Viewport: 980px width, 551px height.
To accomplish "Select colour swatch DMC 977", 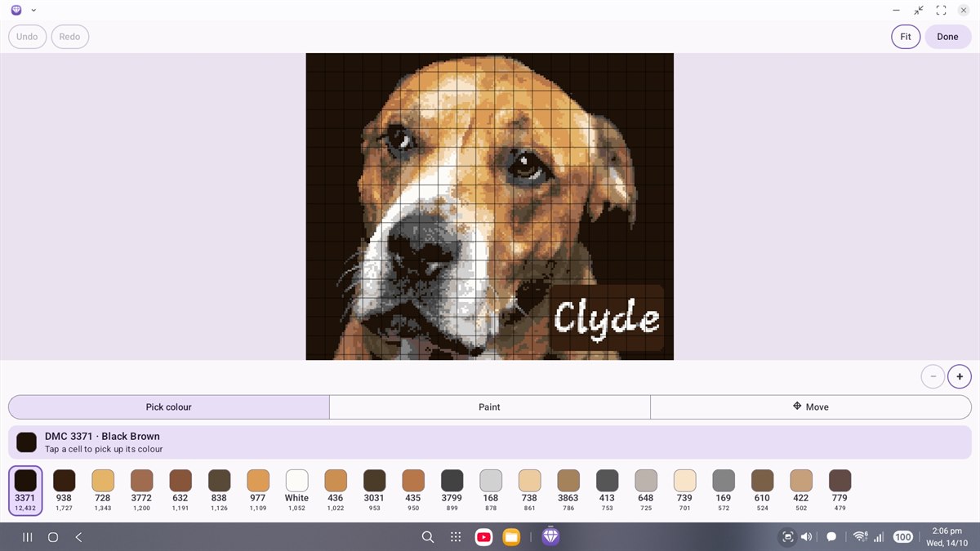I will [x=258, y=491].
